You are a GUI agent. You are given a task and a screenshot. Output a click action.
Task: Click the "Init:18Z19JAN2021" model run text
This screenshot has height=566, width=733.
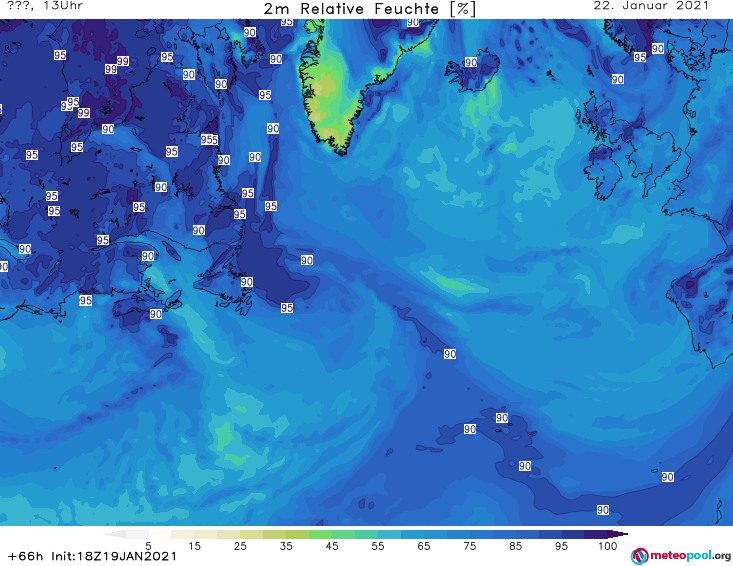tap(115, 556)
